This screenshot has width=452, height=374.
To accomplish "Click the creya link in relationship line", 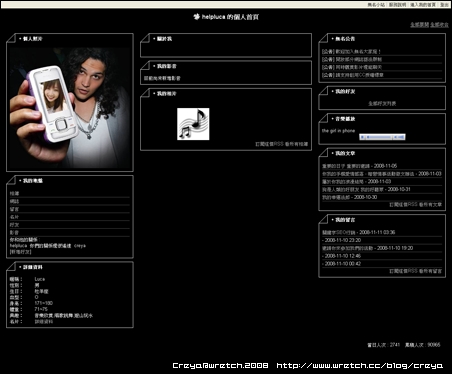I will coord(80,246).
